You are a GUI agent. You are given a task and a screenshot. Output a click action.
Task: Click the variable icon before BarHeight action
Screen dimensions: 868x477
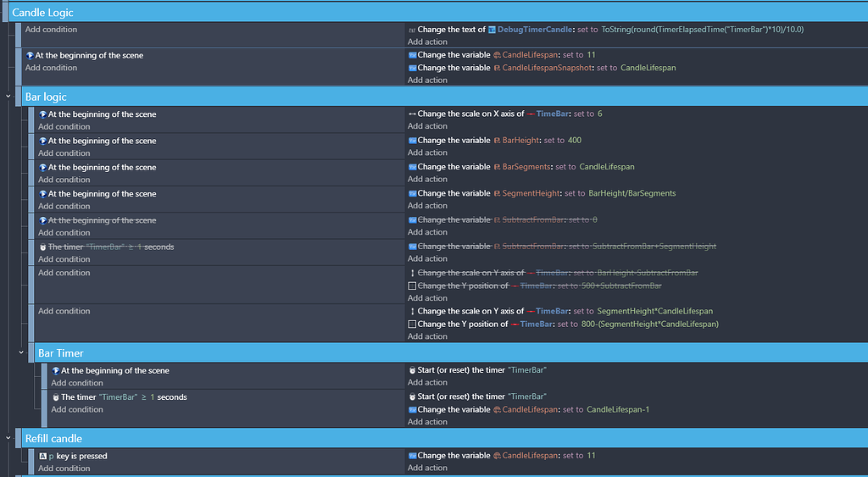pyautogui.click(x=412, y=141)
